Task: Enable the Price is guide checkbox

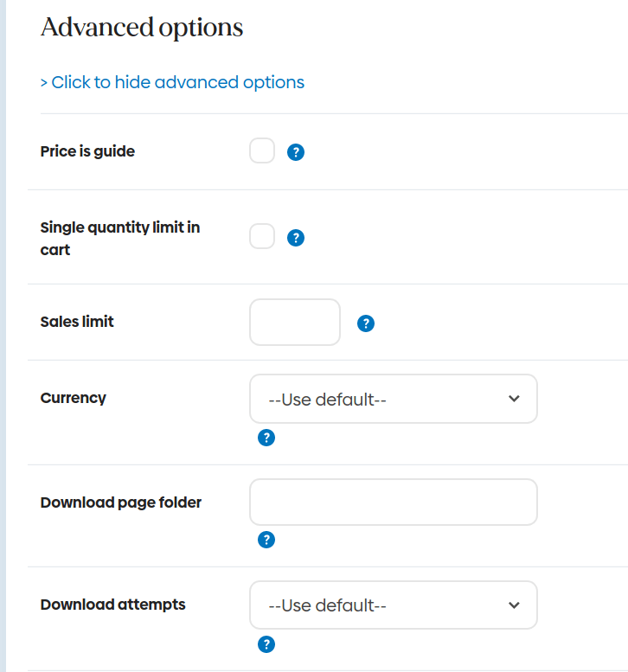Action: pyautogui.click(x=262, y=151)
